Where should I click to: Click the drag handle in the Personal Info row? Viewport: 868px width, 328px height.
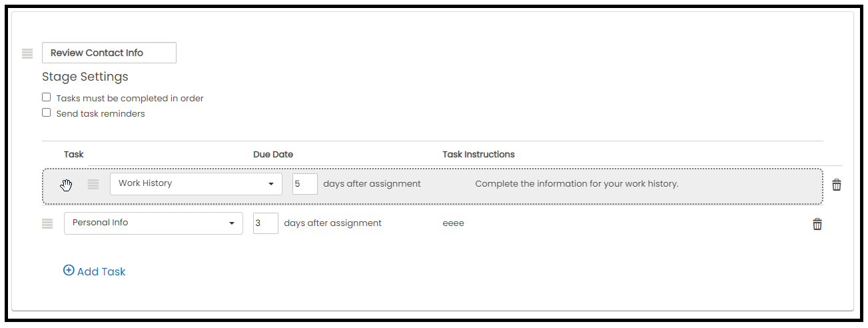coord(47,224)
